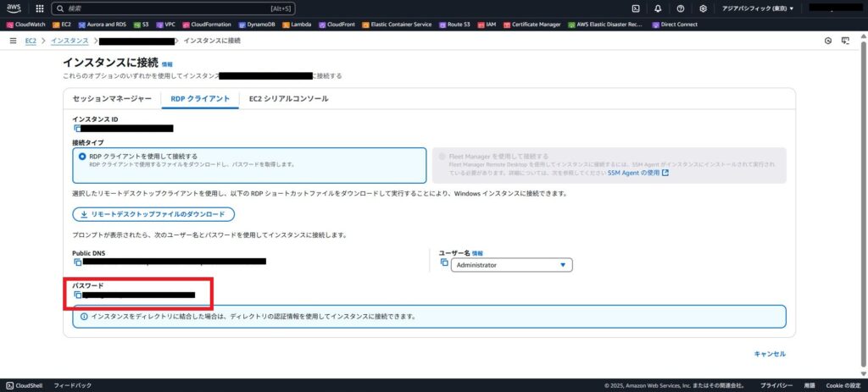Click the キャンセル link
The width and height of the screenshot is (868, 392).
769,354
